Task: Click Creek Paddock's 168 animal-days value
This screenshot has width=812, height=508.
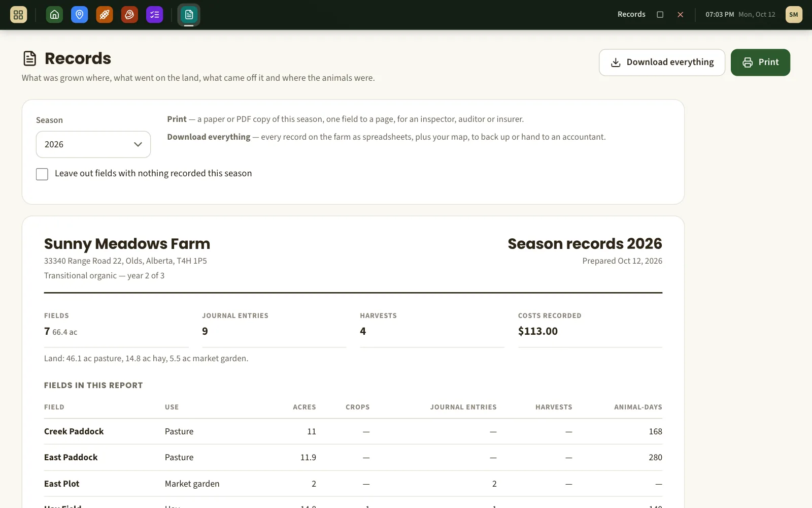Action: 655,431
